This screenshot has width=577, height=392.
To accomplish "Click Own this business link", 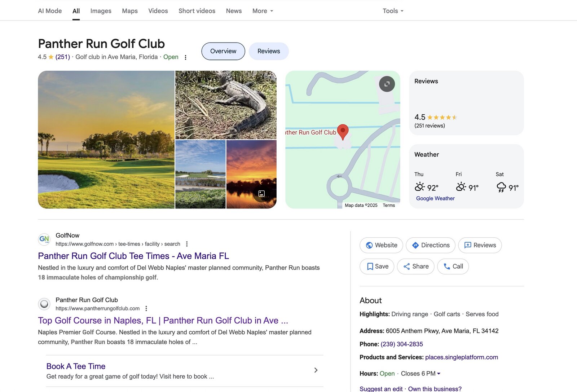I will coord(435,389).
